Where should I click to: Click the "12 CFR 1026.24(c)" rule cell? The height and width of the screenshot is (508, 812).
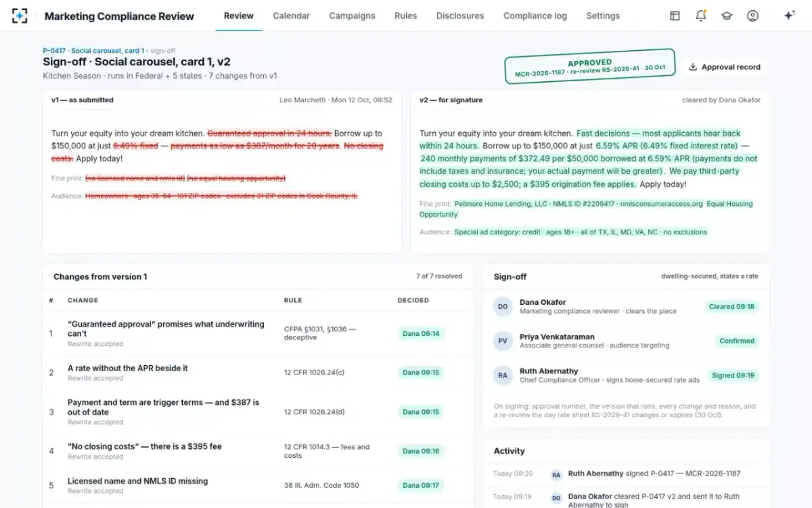click(314, 372)
